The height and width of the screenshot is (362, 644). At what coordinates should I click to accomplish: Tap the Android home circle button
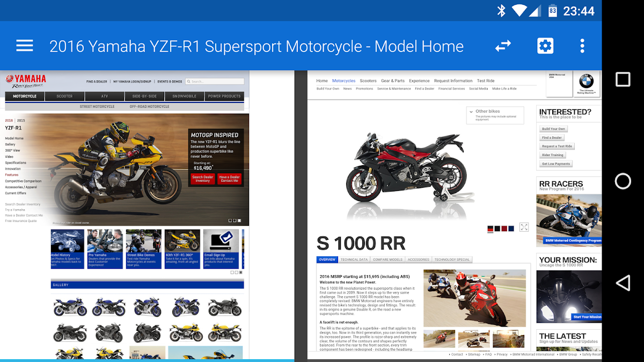[x=623, y=181]
